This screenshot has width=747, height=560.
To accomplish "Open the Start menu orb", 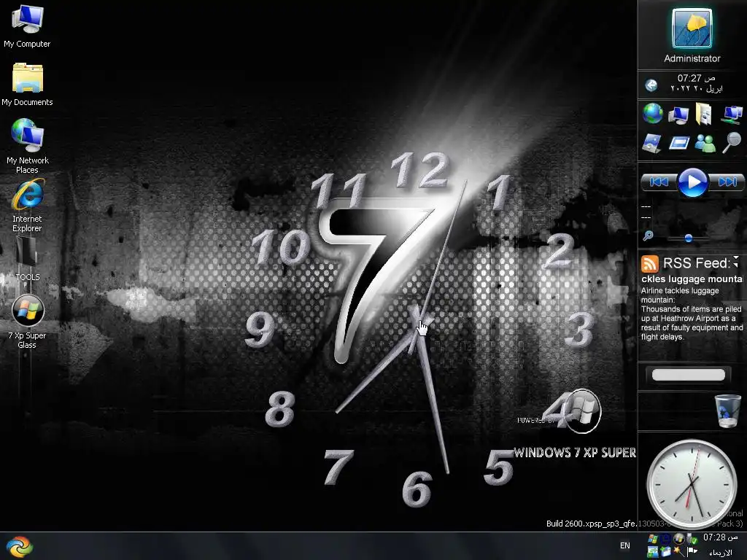I will pyautogui.click(x=20, y=547).
